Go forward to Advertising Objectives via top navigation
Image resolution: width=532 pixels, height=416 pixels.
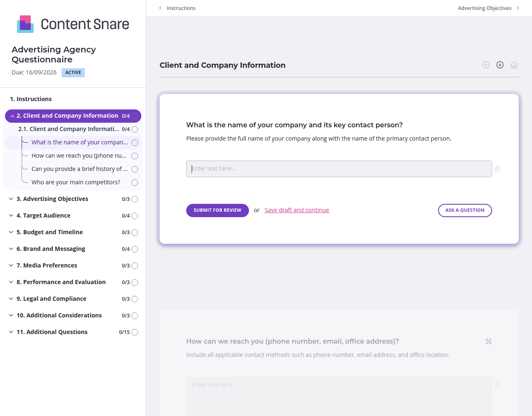click(x=485, y=8)
